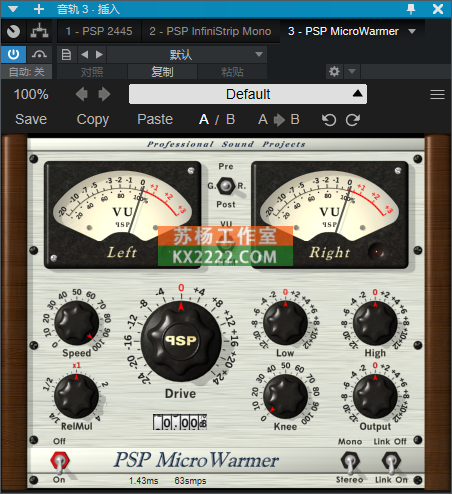Click the 粘贴 paste button
The image size is (452, 494).
(x=232, y=72)
